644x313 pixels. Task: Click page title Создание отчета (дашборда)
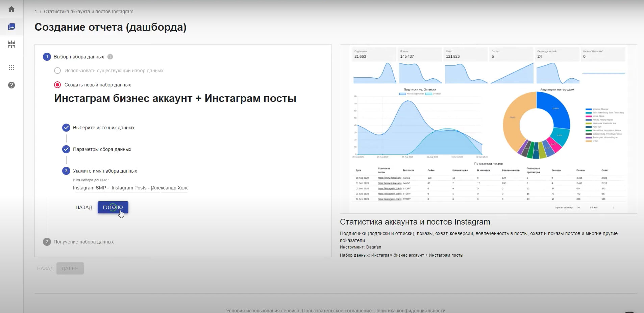(x=110, y=27)
